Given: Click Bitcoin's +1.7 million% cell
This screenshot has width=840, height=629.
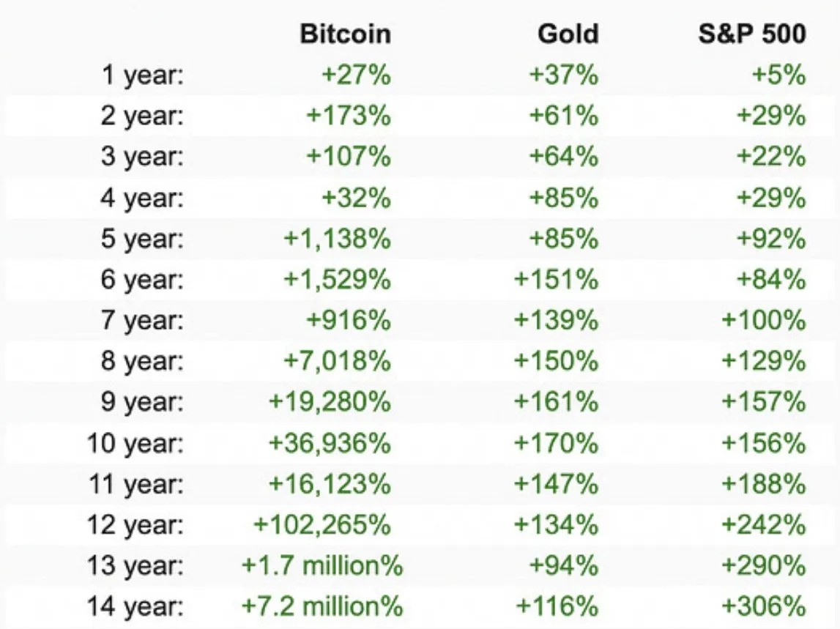Looking at the screenshot, I should [x=322, y=566].
